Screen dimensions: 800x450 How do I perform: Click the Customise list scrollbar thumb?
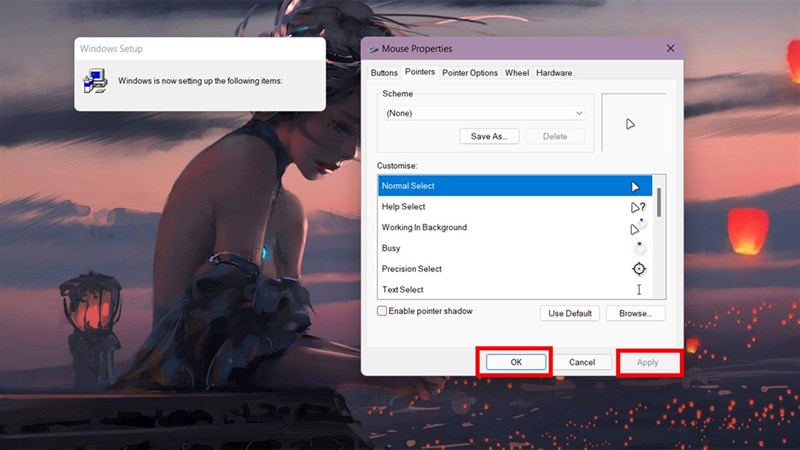(659, 202)
